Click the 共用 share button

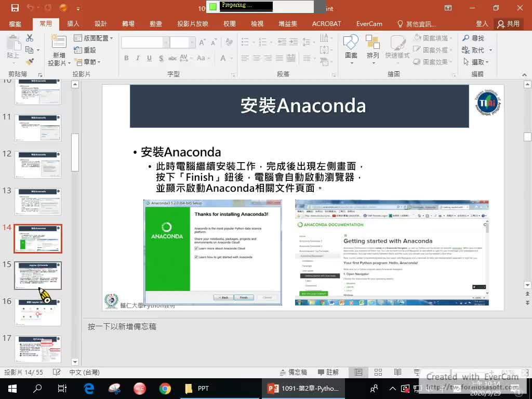(508, 24)
